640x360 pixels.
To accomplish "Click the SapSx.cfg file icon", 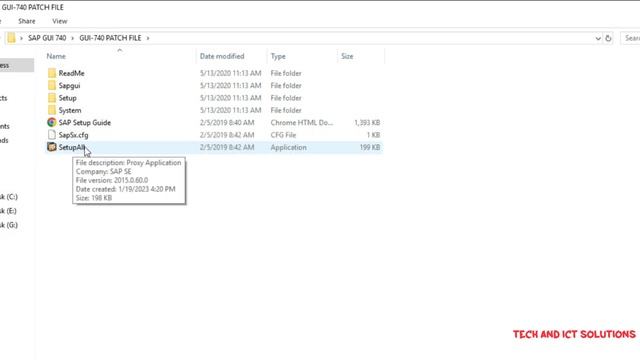I will [52, 135].
